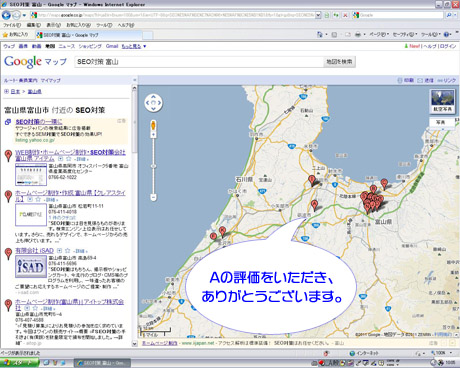Collapse the left results panel arrow
Screen dimensions: 460x368
coord(135,80)
